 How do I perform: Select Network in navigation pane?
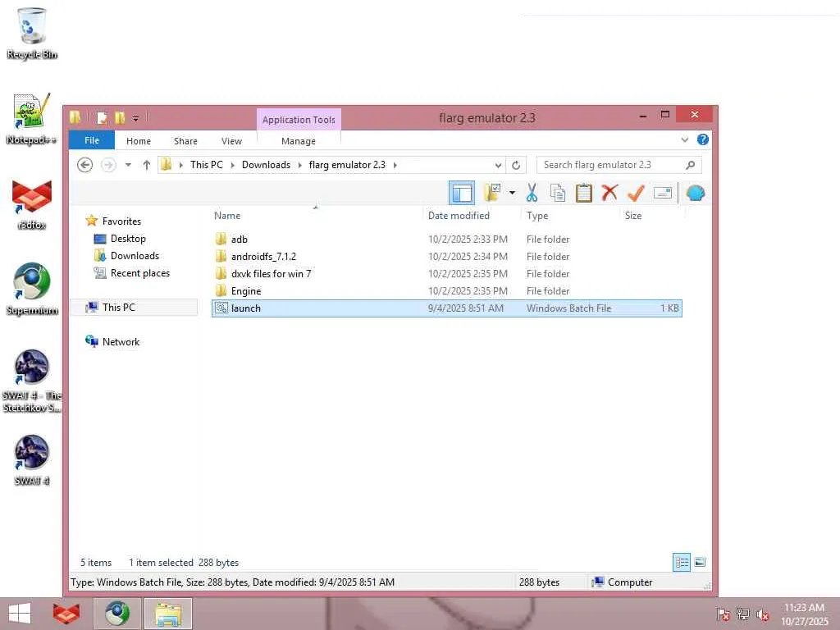pos(121,342)
